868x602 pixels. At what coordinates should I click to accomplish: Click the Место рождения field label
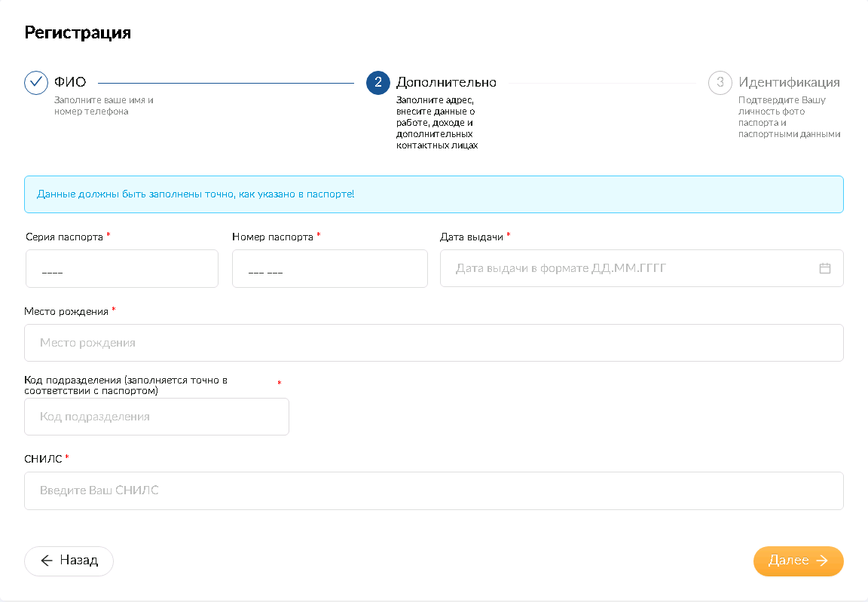tap(66, 311)
